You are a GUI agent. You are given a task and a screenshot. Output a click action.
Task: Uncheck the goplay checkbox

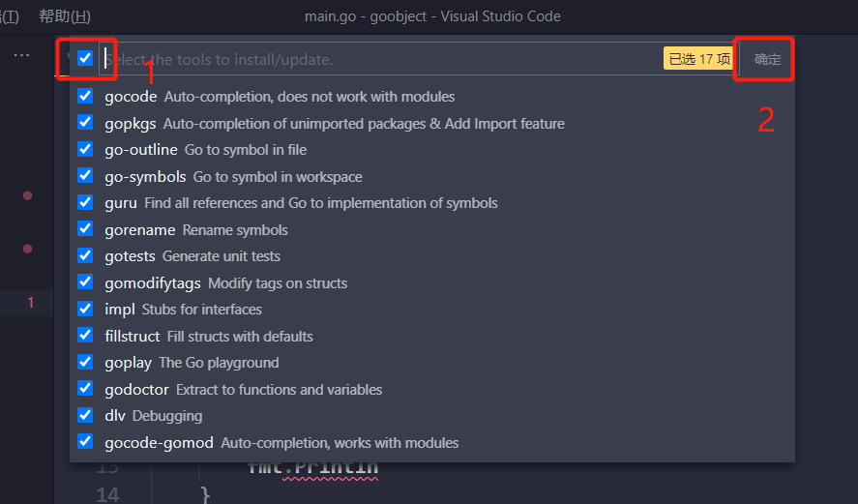pos(85,362)
